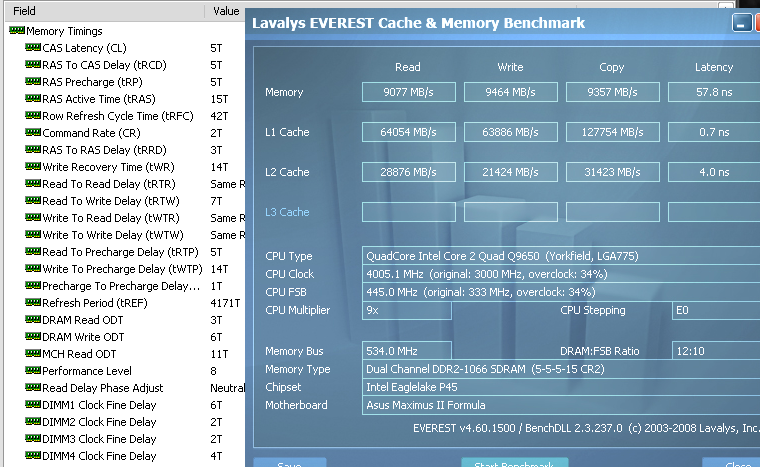Click the L3 Cache label
The width and height of the screenshot is (760, 467).
coord(287,212)
